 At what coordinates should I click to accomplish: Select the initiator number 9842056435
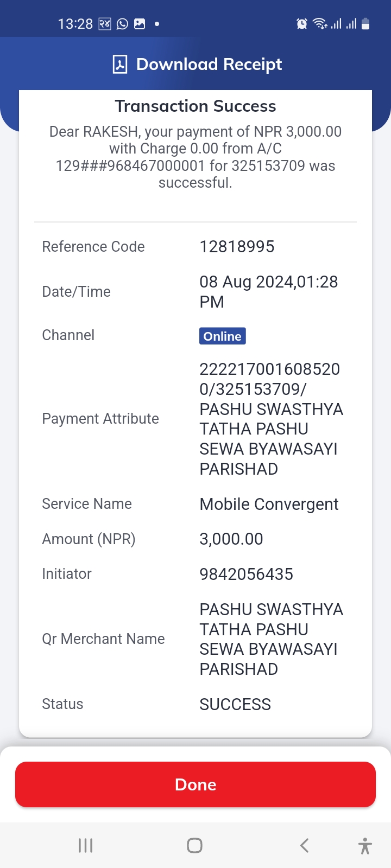(x=247, y=574)
